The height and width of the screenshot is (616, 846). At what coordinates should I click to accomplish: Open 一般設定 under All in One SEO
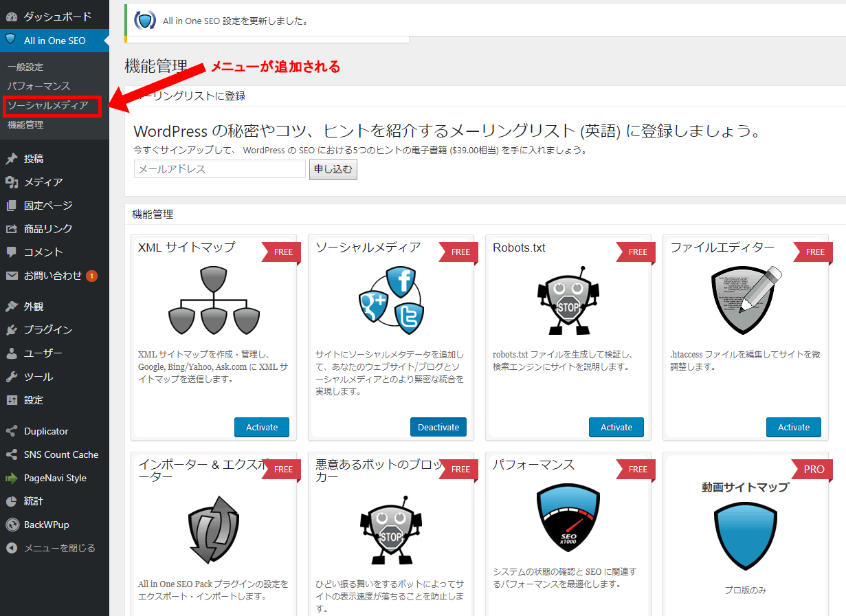(x=25, y=67)
